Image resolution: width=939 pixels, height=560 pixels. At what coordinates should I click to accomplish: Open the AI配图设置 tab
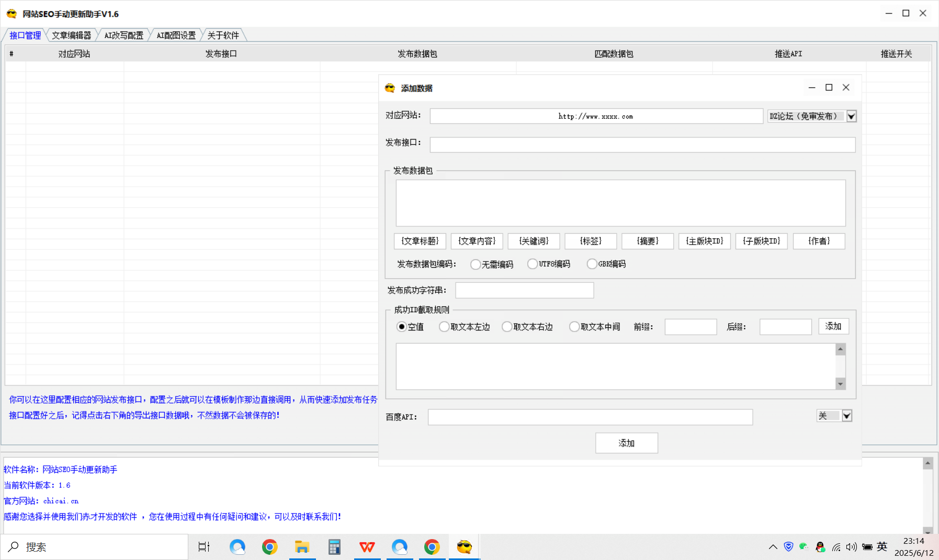(176, 35)
